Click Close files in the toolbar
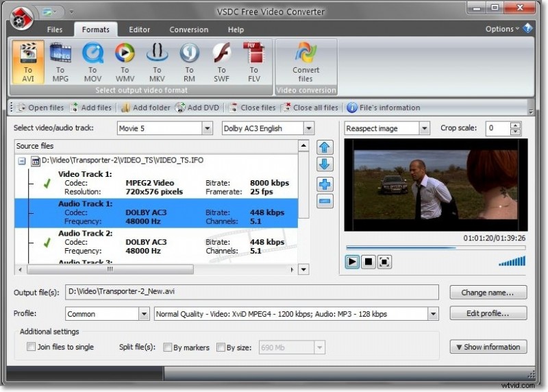The width and height of the screenshot is (548, 392). click(x=253, y=108)
